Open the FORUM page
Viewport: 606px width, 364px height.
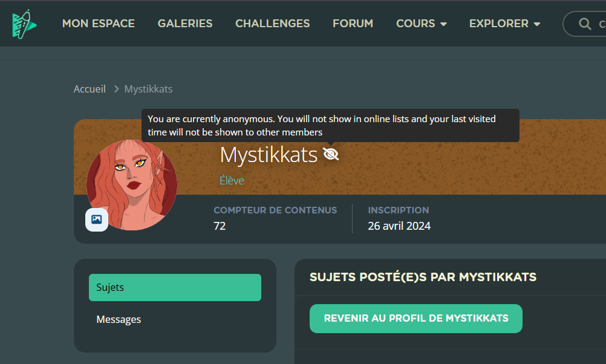[x=353, y=24]
